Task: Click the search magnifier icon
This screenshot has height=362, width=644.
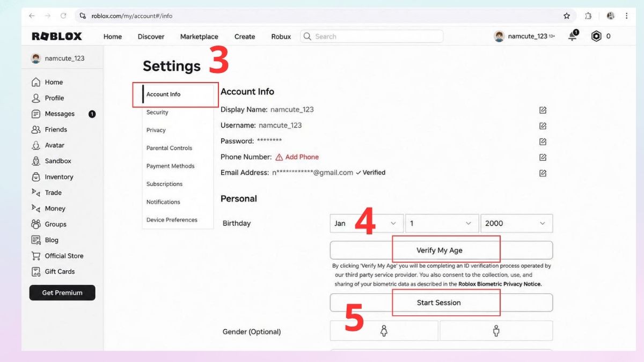Action: click(x=308, y=36)
